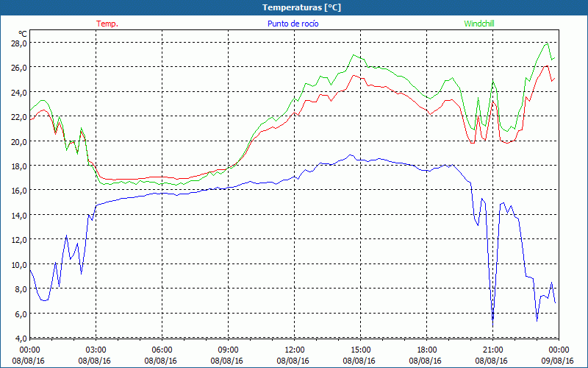588x368 pixels.
Task: Click the 24,0 y-axis value
Action: (x=19, y=93)
